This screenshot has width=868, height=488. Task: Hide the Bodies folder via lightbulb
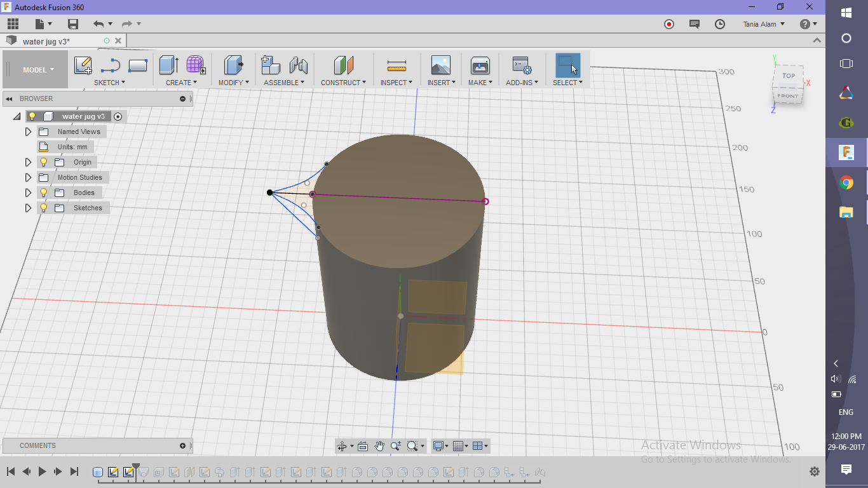click(43, 193)
